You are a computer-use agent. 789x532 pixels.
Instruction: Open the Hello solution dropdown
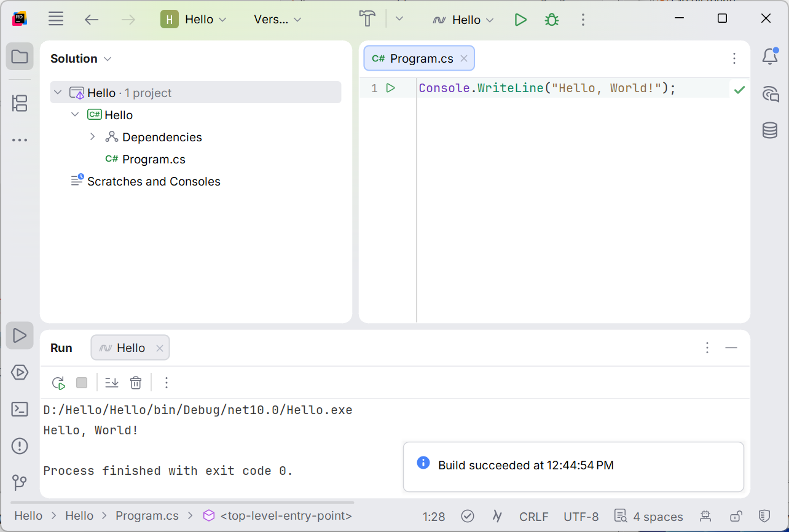194,20
